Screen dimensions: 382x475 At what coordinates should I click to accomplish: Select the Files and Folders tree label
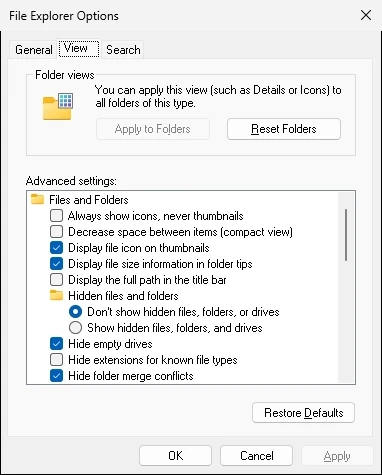tap(89, 200)
